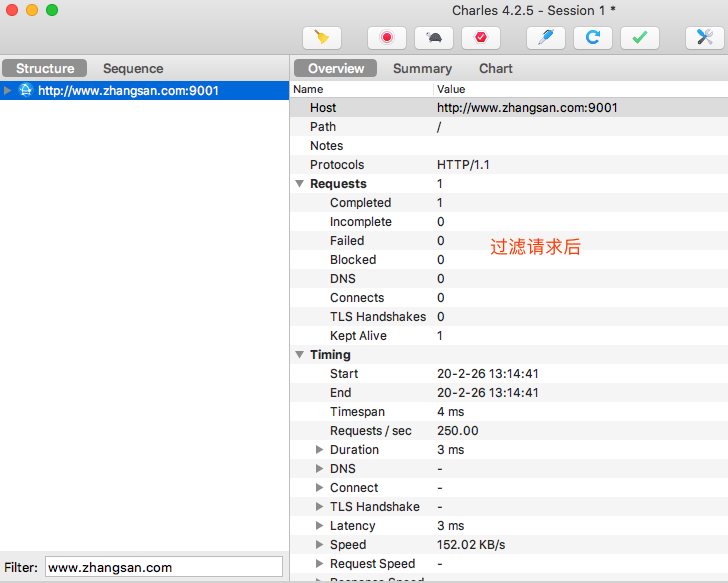The height and width of the screenshot is (583, 728).
Task: Select the Host row
Action: [509, 108]
